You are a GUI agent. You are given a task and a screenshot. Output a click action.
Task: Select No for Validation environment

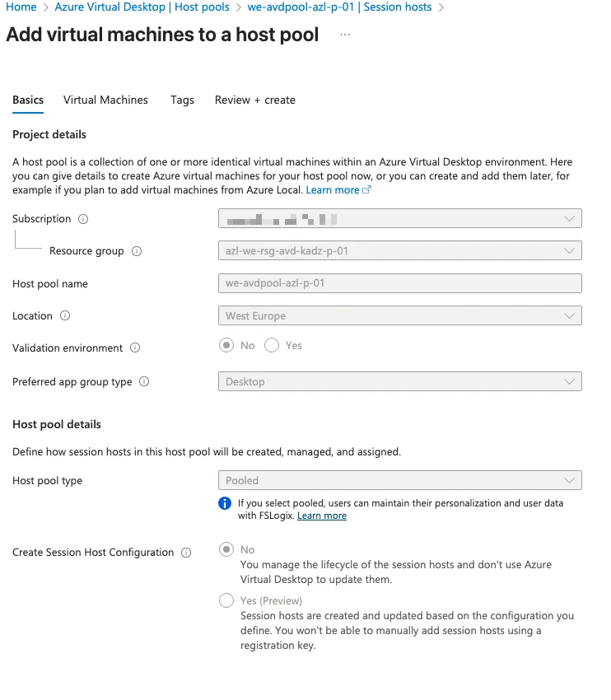(226, 346)
